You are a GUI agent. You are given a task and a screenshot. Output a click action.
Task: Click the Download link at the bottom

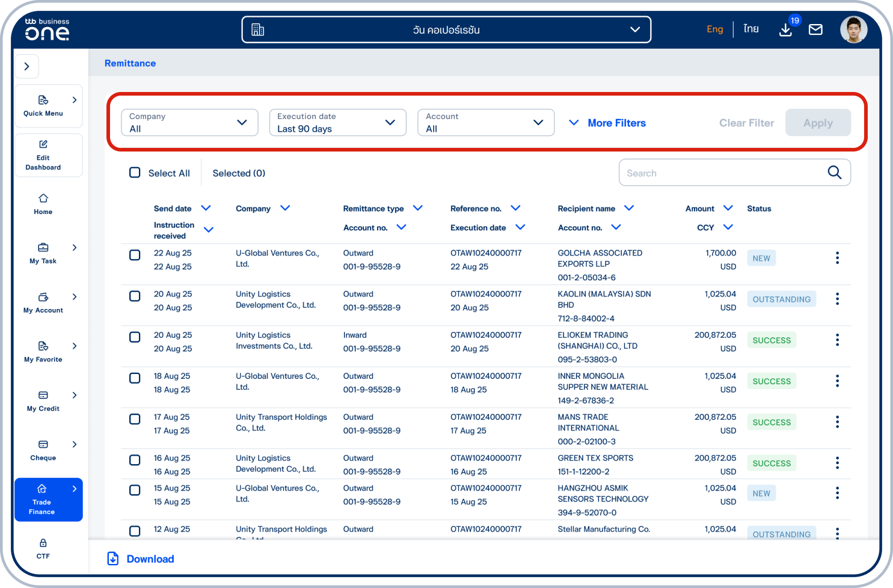(x=140, y=559)
